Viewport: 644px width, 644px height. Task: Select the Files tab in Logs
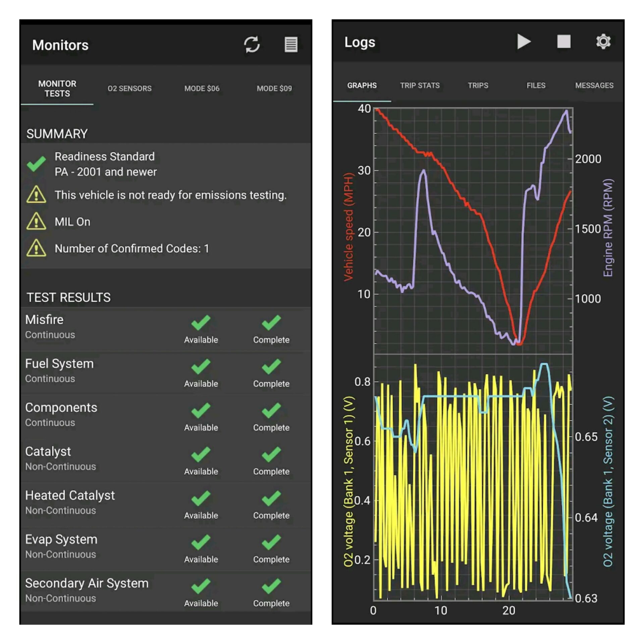tap(536, 86)
